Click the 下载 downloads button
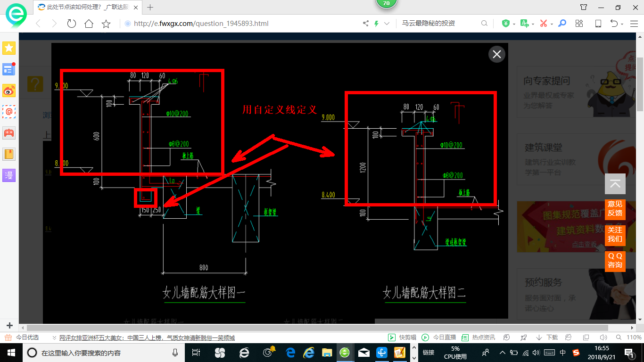This screenshot has height=362, width=644. (x=547, y=337)
